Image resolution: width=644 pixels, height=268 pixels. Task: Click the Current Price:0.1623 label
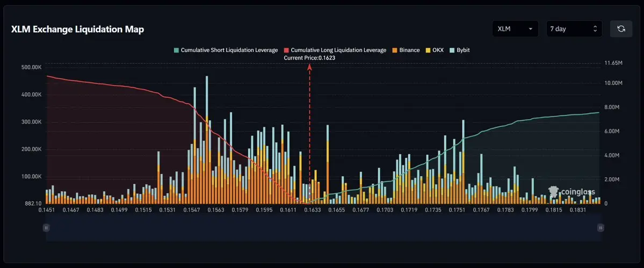pyautogui.click(x=309, y=59)
